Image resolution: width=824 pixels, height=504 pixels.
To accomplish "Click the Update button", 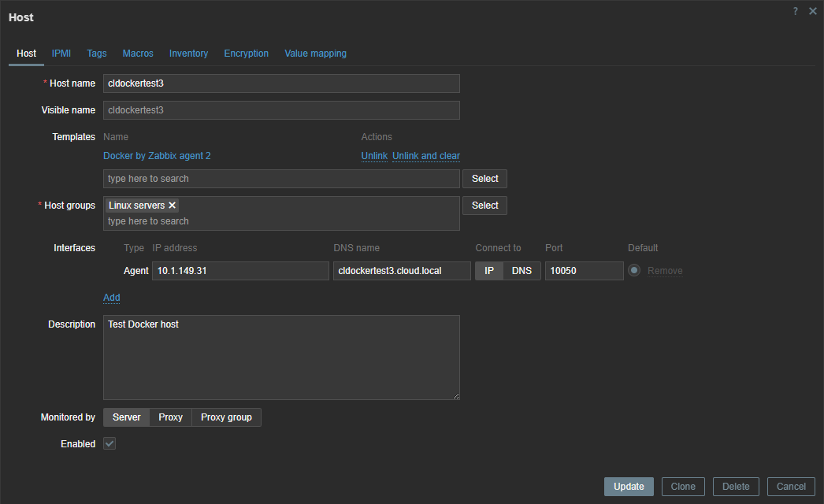I will click(x=629, y=486).
